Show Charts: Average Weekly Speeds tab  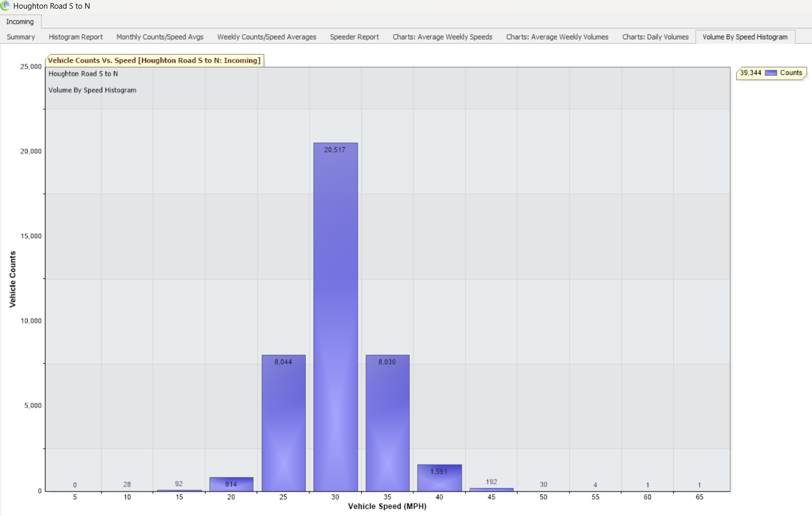442,37
